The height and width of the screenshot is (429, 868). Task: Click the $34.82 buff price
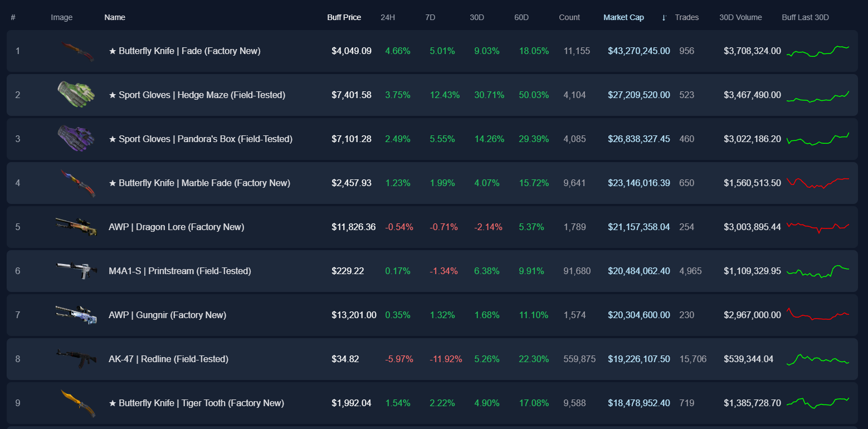pos(345,359)
